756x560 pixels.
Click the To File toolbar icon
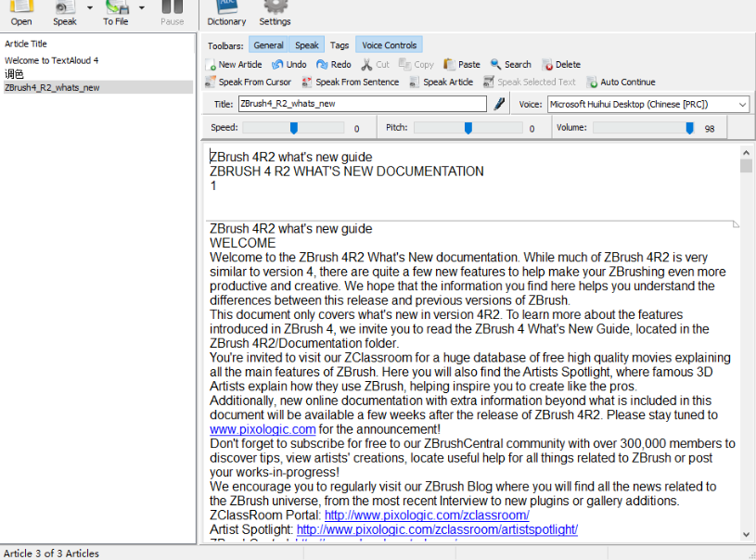(x=116, y=7)
